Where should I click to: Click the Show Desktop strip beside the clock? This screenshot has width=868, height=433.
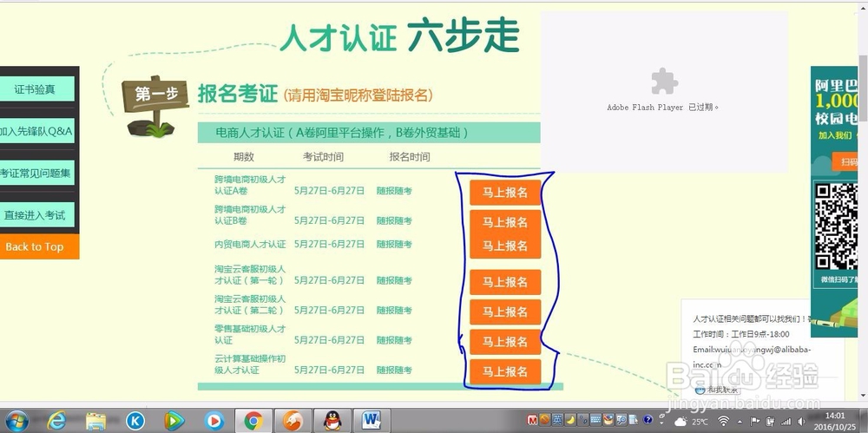pyautogui.click(x=863, y=421)
